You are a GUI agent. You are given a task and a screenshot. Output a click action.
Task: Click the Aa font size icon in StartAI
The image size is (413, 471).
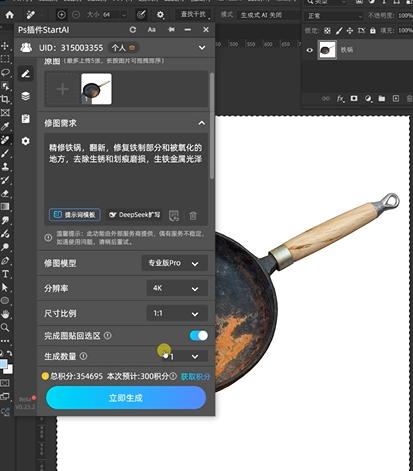[x=152, y=30]
